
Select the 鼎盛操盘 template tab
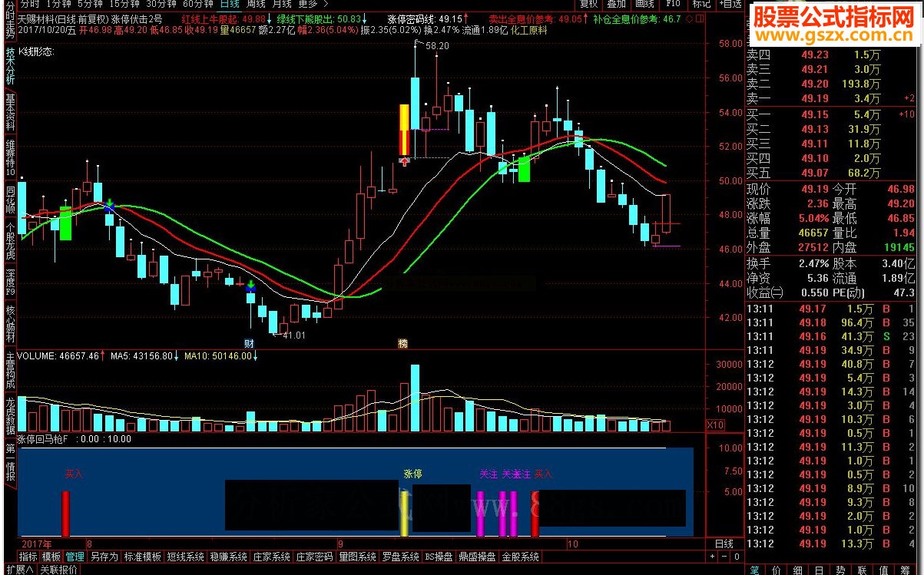(479, 557)
